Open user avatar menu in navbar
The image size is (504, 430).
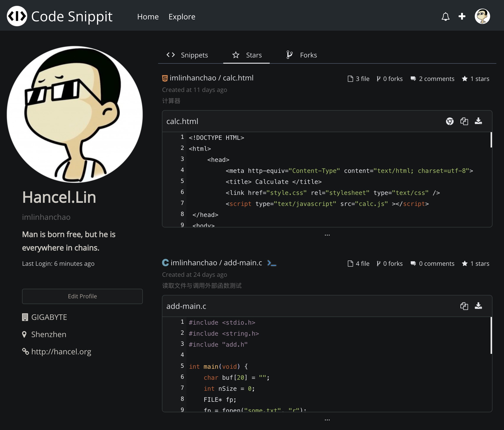482,16
